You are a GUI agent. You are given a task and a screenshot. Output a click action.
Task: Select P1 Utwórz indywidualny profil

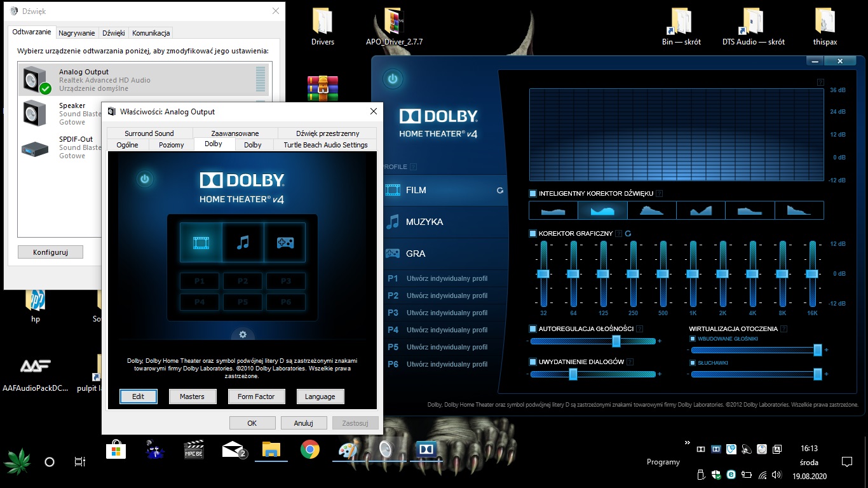pos(445,278)
